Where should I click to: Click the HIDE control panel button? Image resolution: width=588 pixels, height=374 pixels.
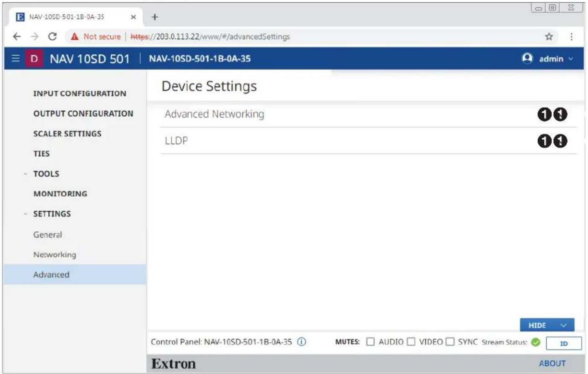pos(547,325)
